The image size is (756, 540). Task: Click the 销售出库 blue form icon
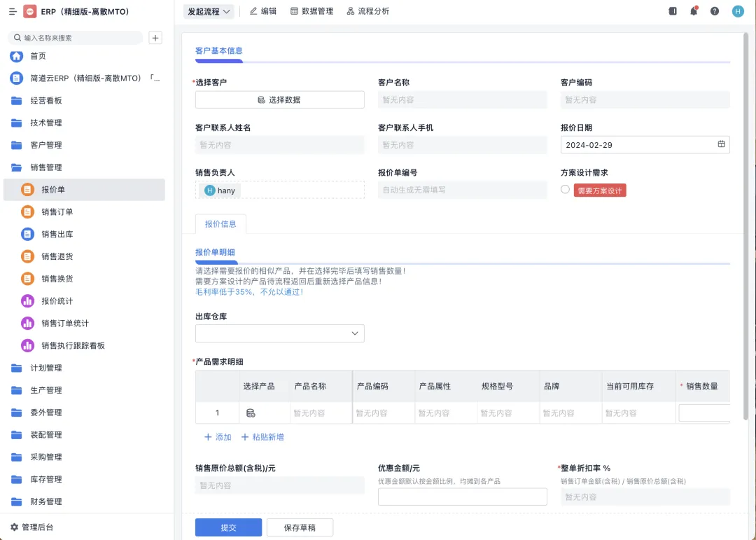(27, 234)
